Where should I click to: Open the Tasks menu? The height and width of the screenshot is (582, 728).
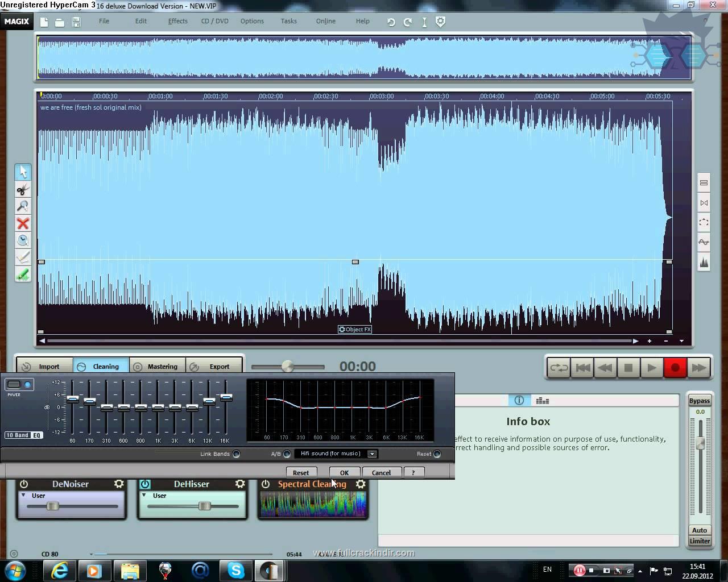coord(289,21)
